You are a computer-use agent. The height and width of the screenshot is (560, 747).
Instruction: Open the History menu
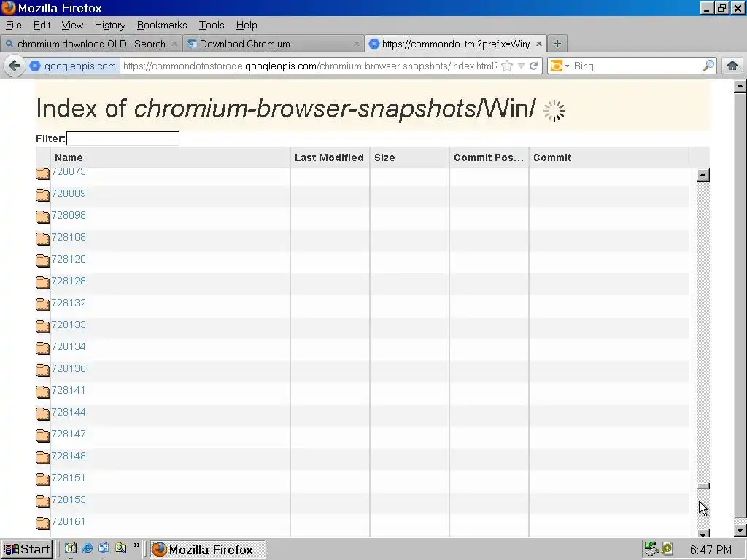point(110,26)
